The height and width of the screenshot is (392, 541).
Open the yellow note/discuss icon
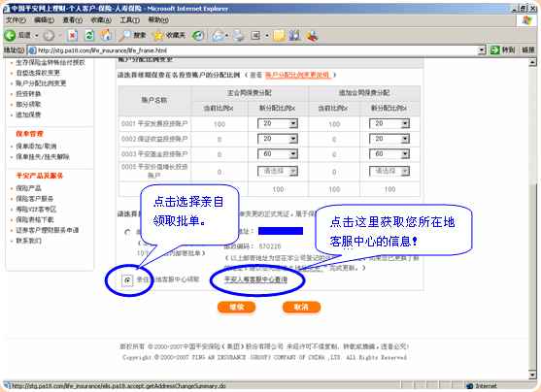click(279, 35)
